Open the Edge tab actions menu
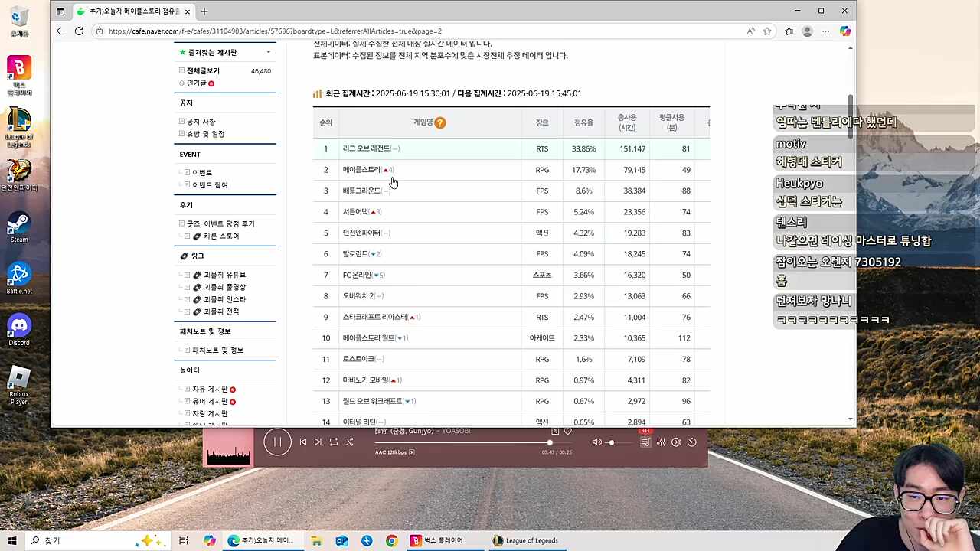The image size is (980, 551). (x=60, y=11)
